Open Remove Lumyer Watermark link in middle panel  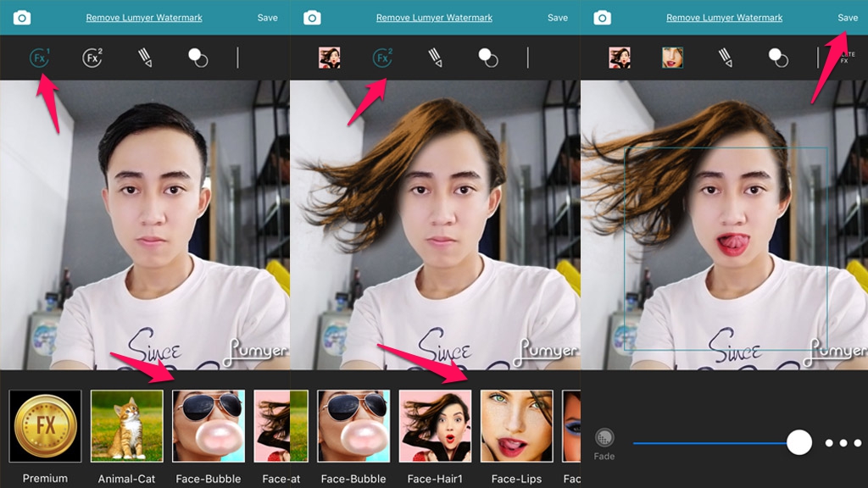(x=434, y=18)
